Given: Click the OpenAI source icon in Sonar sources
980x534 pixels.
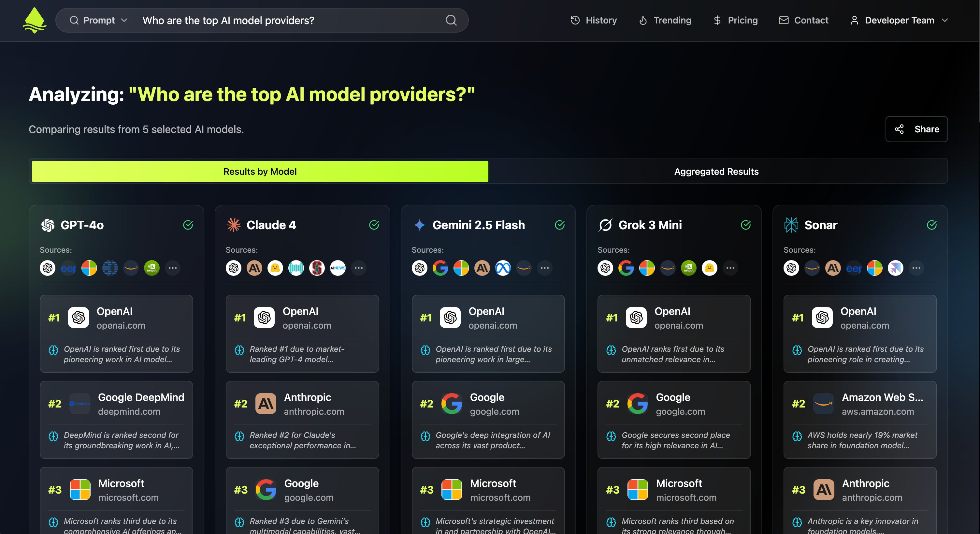Looking at the screenshot, I should click(x=791, y=268).
